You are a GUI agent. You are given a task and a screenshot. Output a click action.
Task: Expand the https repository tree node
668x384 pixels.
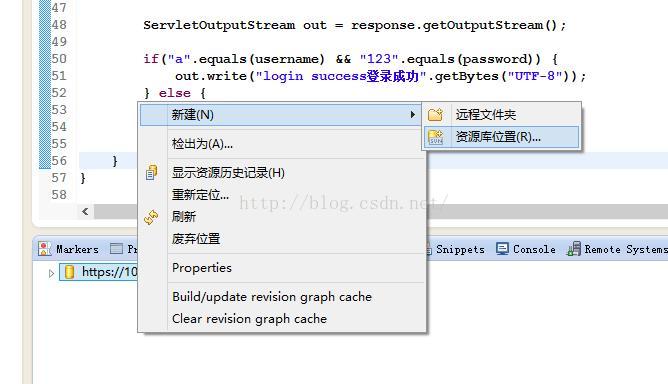point(51,273)
